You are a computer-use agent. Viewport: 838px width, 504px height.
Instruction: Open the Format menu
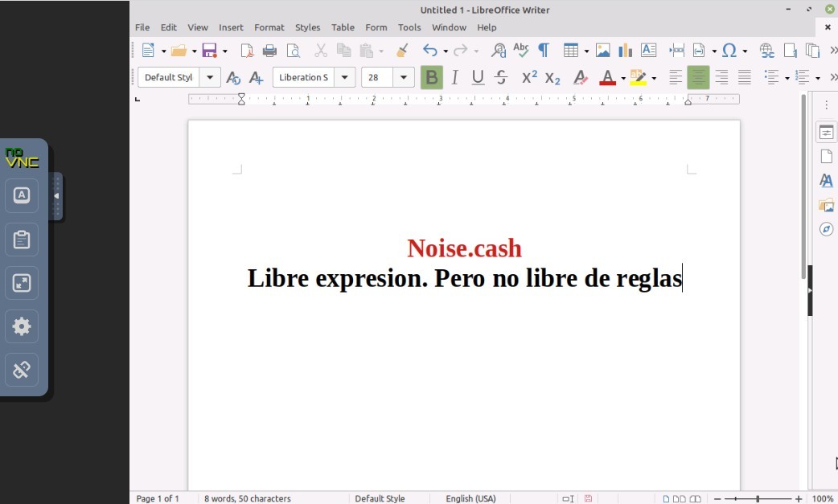pyautogui.click(x=269, y=27)
